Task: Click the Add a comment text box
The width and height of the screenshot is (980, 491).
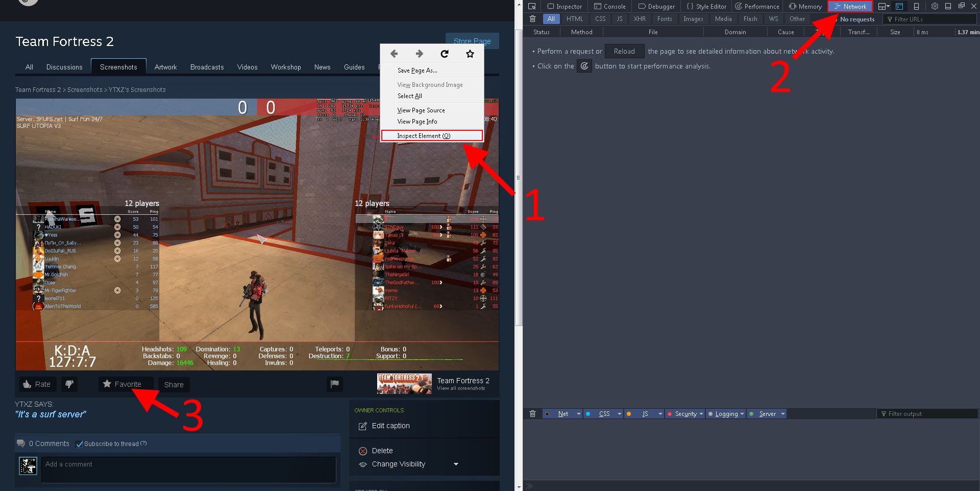Action: click(x=188, y=470)
